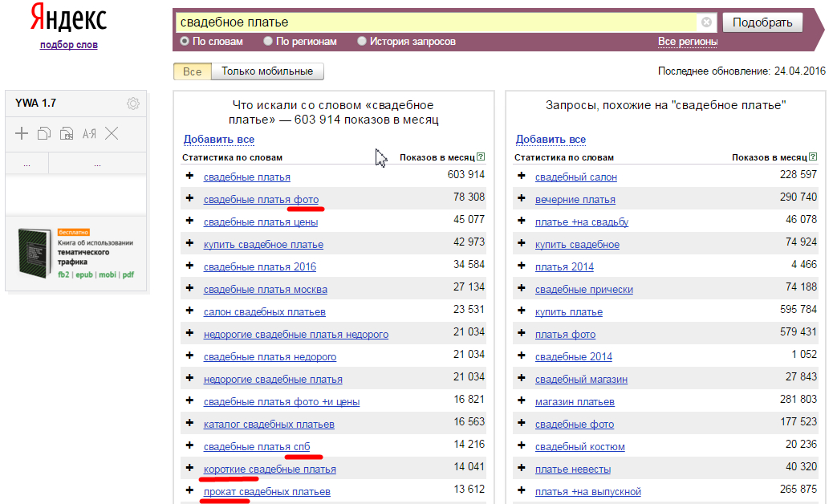Click help icon beside left Показов в месяц
The height and width of the screenshot is (504, 833).
481,157
